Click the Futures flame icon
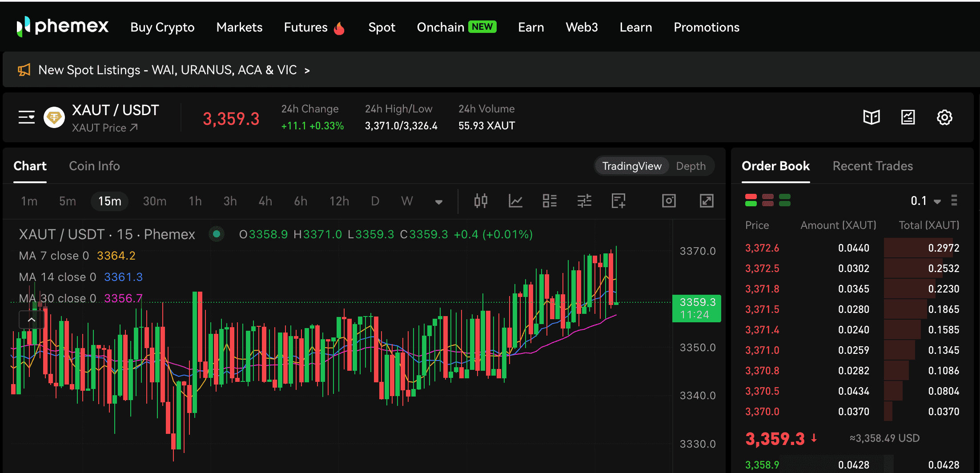The width and height of the screenshot is (980, 473). pos(339,28)
